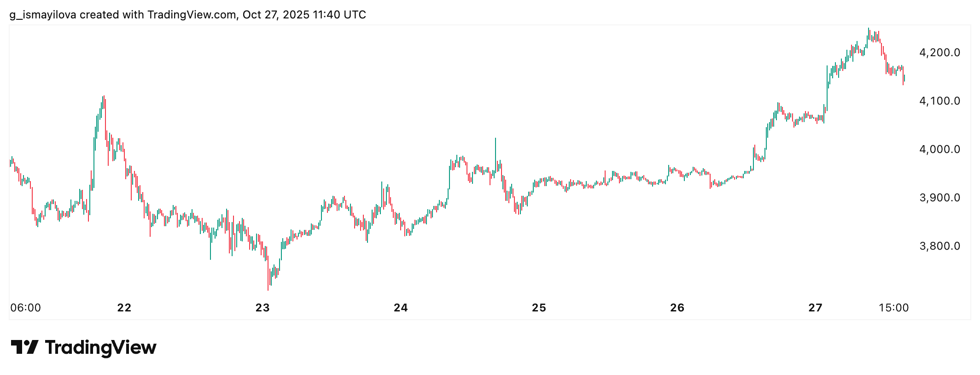Click the 4,200.0 price axis label
980x375 pixels.
[939, 53]
